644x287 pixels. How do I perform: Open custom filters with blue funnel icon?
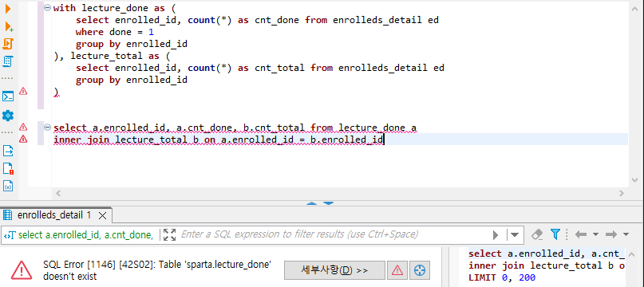click(x=555, y=234)
